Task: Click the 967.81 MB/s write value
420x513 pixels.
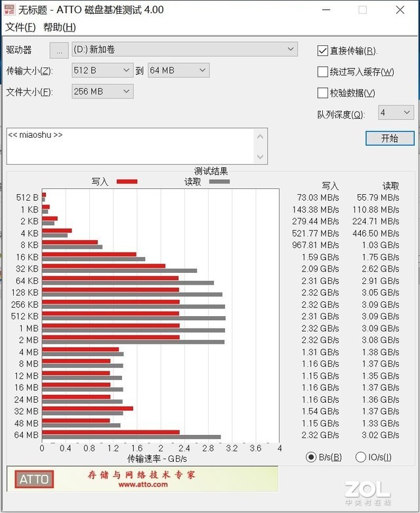Action: [x=316, y=245]
